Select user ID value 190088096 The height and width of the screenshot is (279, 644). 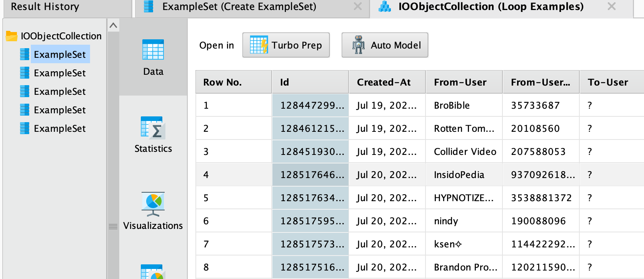(x=541, y=221)
